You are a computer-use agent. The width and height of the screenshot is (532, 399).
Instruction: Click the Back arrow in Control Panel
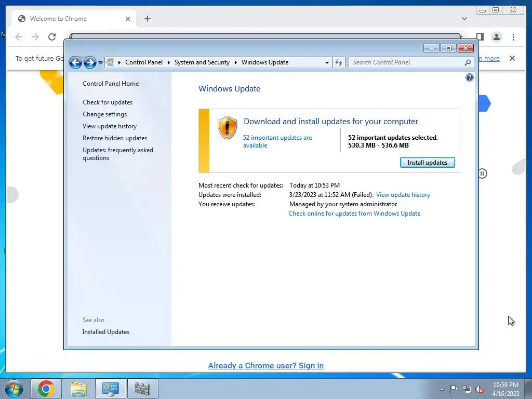75,62
